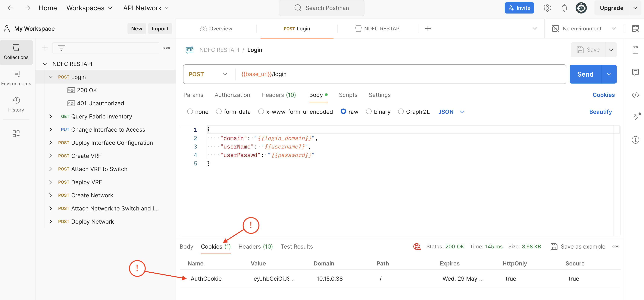
Task: Open the Environments sidebar icon
Action: pyautogui.click(x=16, y=78)
